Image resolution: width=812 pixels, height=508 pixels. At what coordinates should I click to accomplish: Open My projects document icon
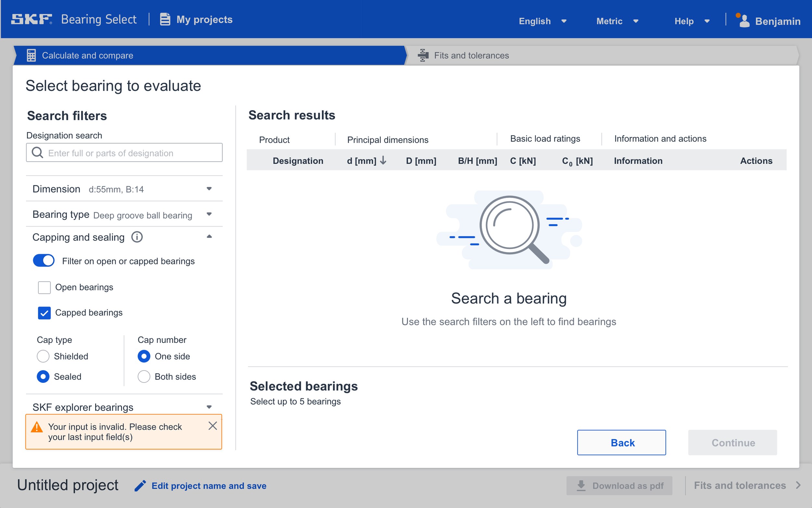click(x=165, y=20)
